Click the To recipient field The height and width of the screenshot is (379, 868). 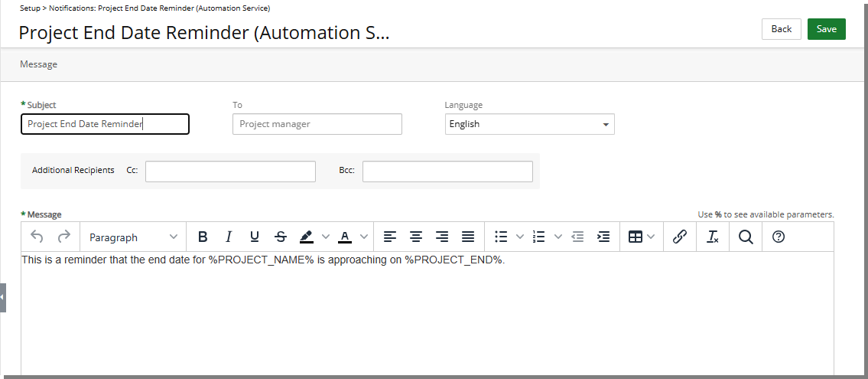(x=317, y=124)
